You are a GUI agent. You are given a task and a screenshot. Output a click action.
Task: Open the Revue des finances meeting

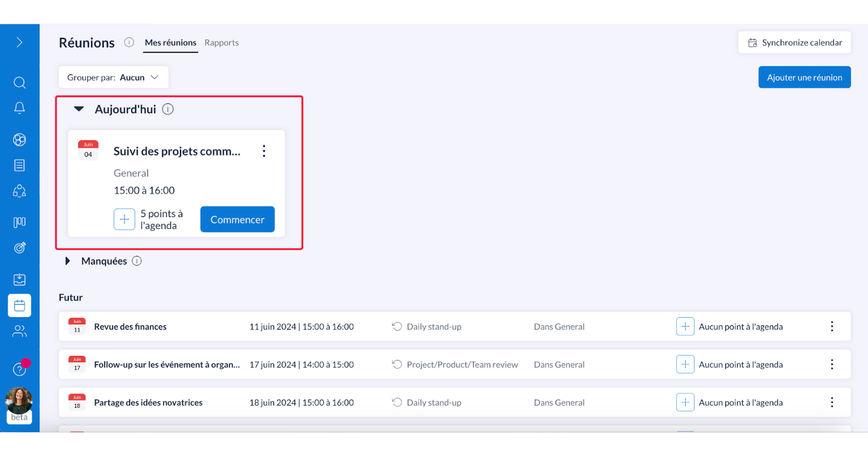pos(130,326)
